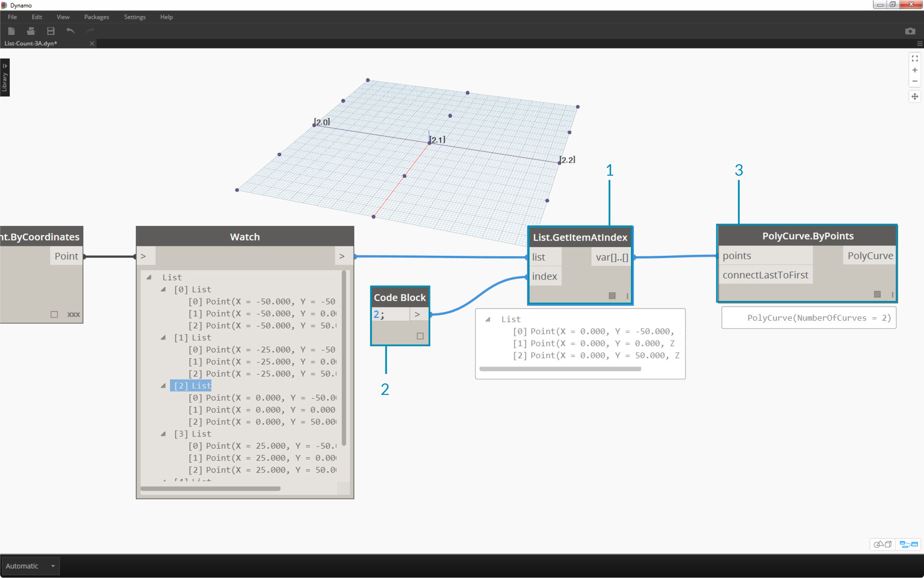The width and height of the screenshot is (924, 578).
Task: Click Watch node horizontal scrollbar
Action: coord(211,489)
